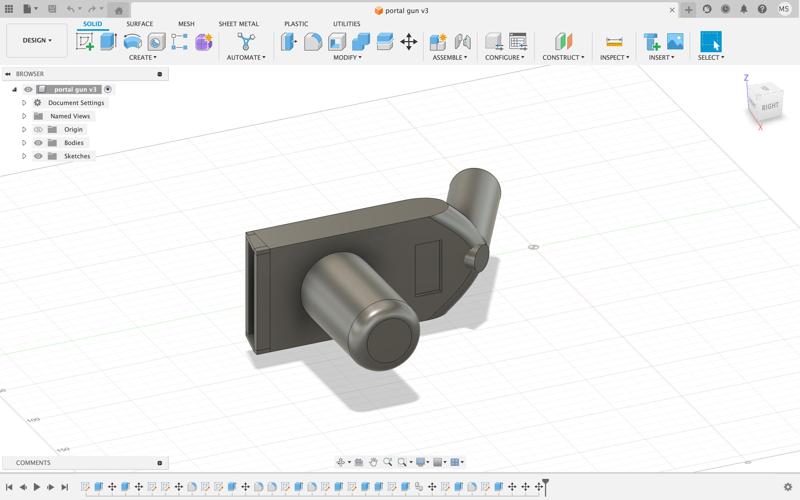The image size is (800, 500).
Task: Click the Extrude tool icon
Action: [109, 42]
